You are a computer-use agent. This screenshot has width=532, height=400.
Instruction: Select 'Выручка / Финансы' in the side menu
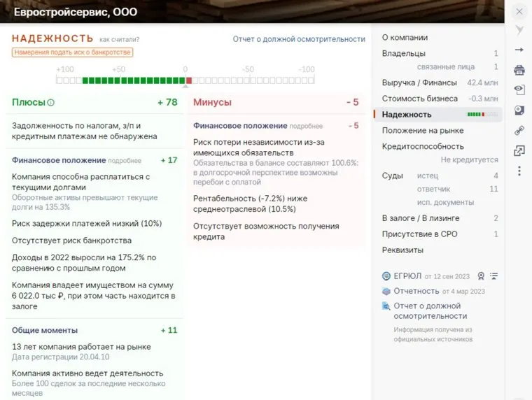click(419, 83)
